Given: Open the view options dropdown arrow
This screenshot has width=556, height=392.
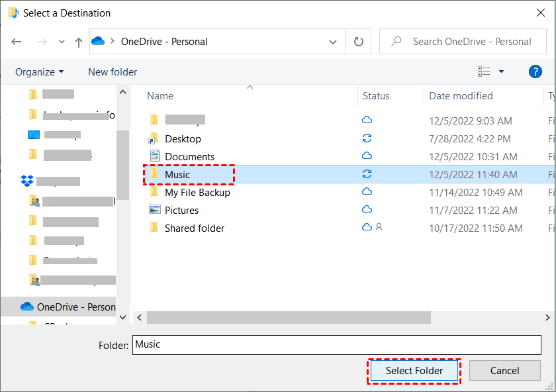Looking at the screenshot, I should pyautogui.click(x=501, y=71).
